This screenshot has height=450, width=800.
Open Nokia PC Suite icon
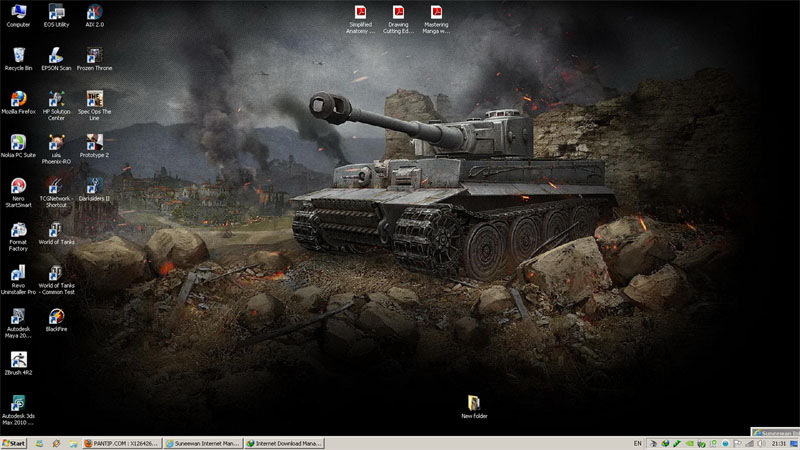click(x=18, y=146)
